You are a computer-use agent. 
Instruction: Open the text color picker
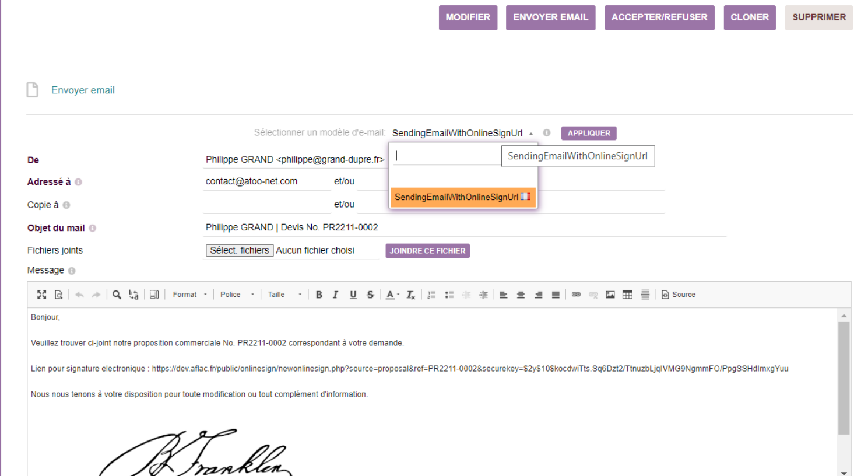point(392,295)
